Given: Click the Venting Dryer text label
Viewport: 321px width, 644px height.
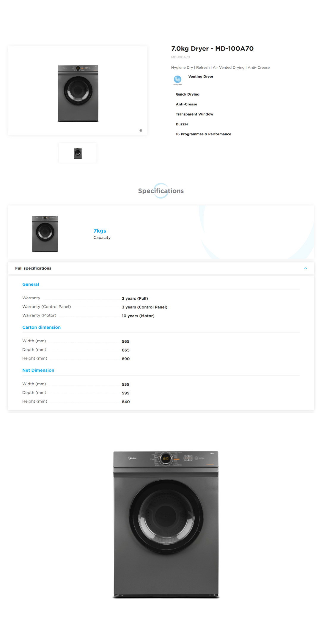Looking at the screenshot, I should 201,77.
